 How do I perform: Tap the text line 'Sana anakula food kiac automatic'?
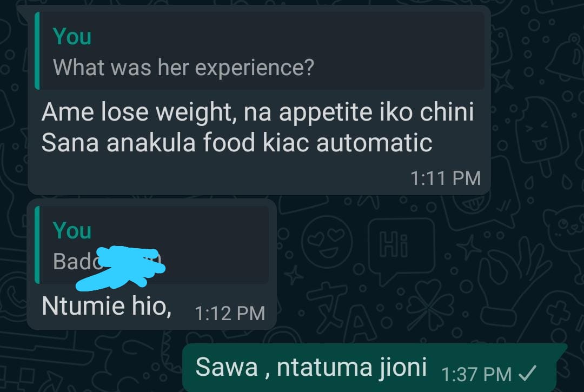(x=237, y=143)
